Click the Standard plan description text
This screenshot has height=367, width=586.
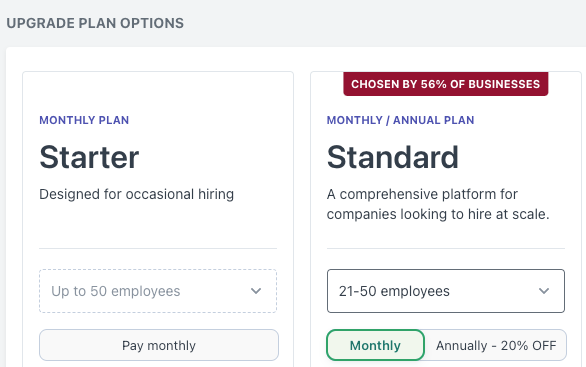point(438,204)
